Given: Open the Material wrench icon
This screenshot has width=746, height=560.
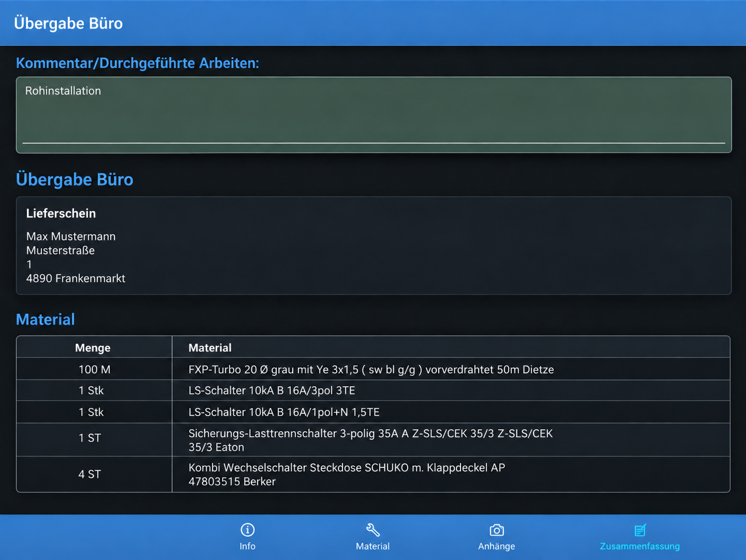Looking at the screenshot, I should tap(373, 530).
